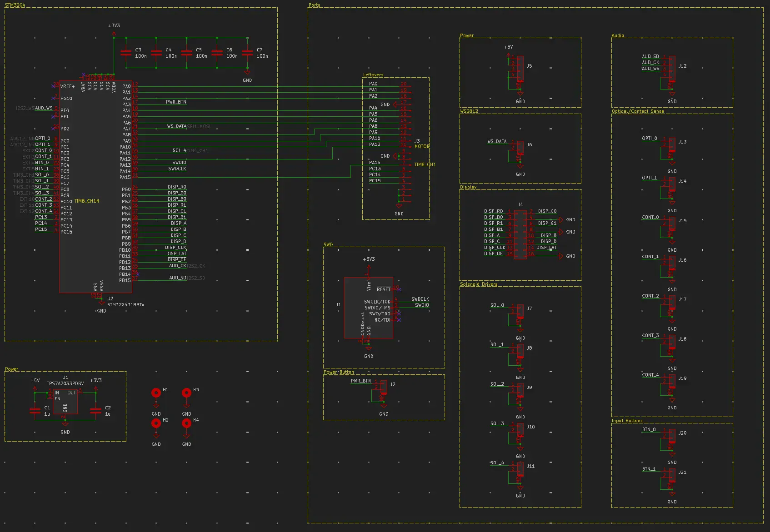770x532 pixels.
Task: Click the grey SPI1_MOSI pin function text
Action: coord(199,126)
